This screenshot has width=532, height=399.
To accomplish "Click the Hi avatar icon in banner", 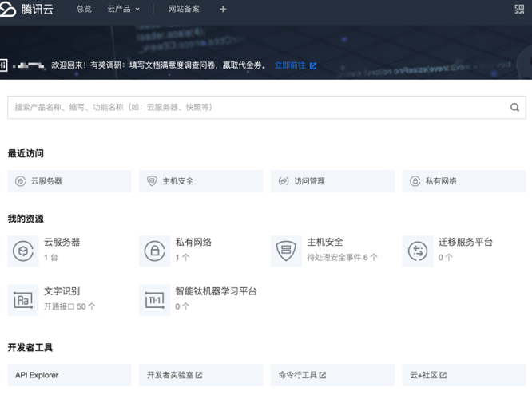I will (3, 65).
